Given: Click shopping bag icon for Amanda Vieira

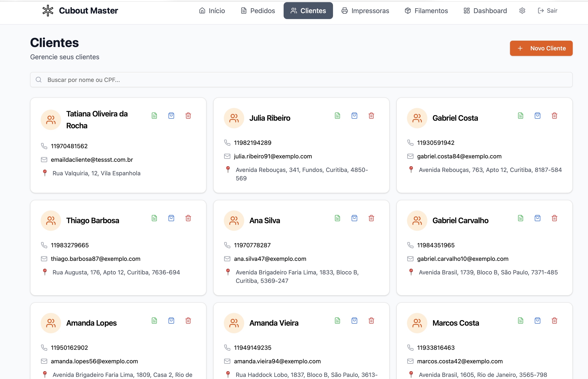Looking at the screenshot, I should [354, 320].
